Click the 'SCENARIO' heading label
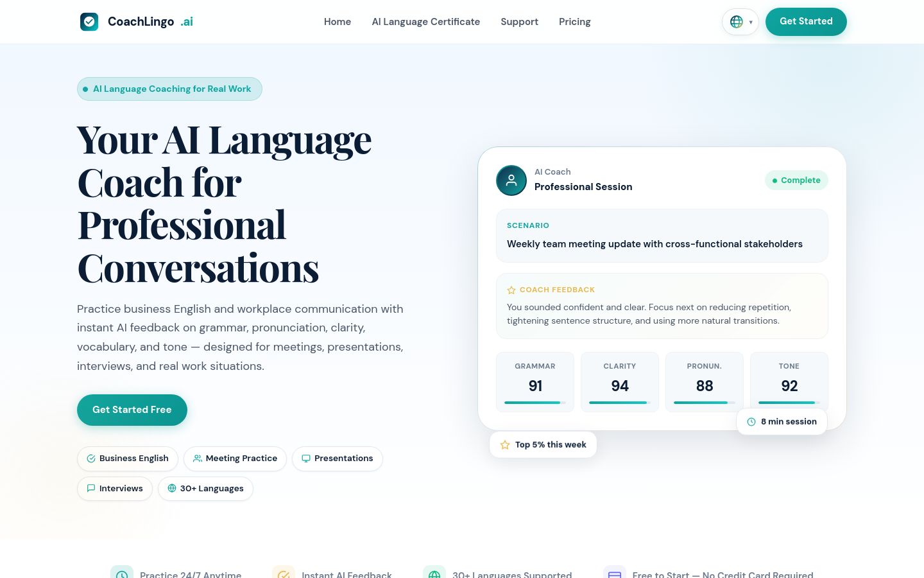The height and width of the screenshot is (578, 924). pyautogui.click(x=528, y=225)
